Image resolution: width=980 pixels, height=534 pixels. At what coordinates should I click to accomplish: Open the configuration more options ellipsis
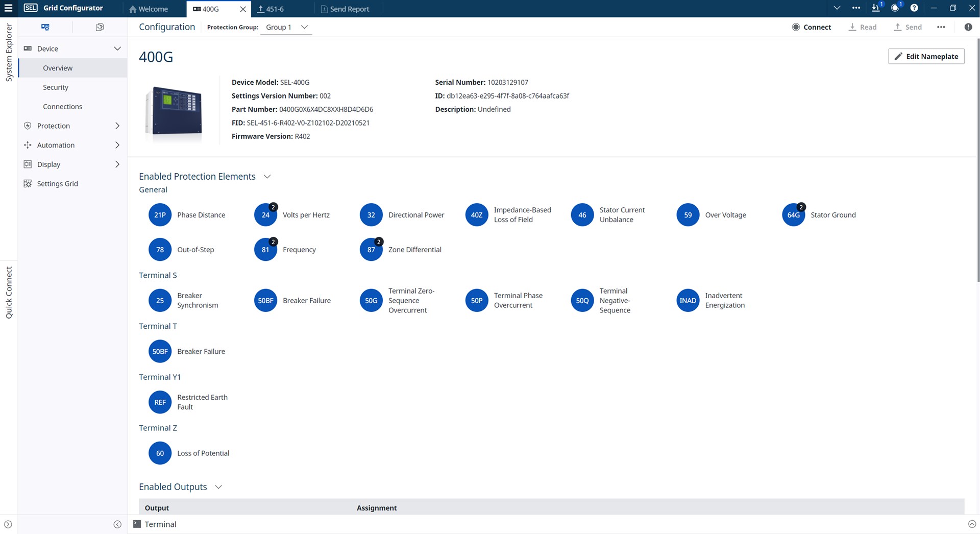click(x=941, y=27)
